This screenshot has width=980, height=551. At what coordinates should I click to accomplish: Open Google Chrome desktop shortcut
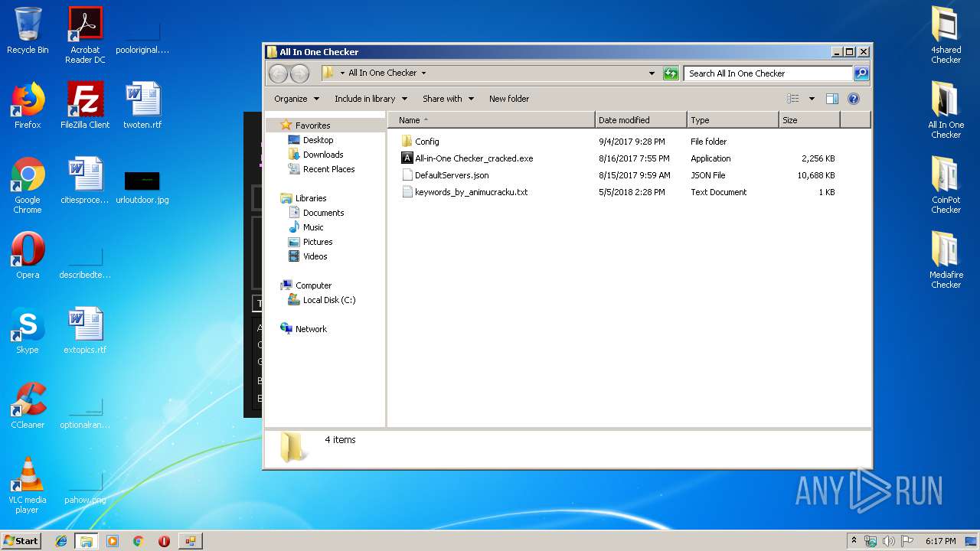click(x=28, y=185)
